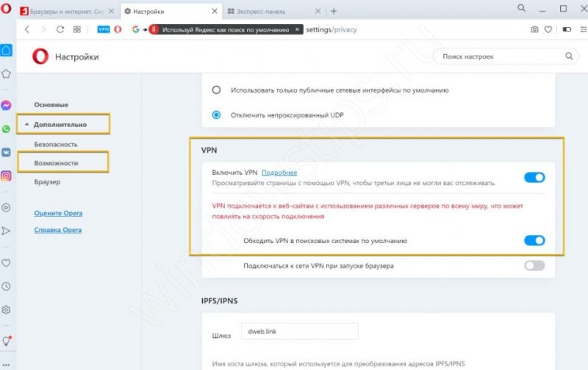
Task: Open Messenger in the sidebar
Action: pos(6,105)
